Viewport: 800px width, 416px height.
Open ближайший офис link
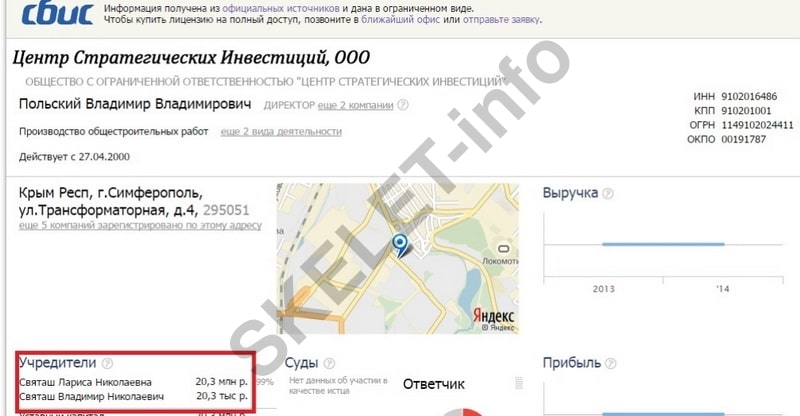(x=401, y=19)
